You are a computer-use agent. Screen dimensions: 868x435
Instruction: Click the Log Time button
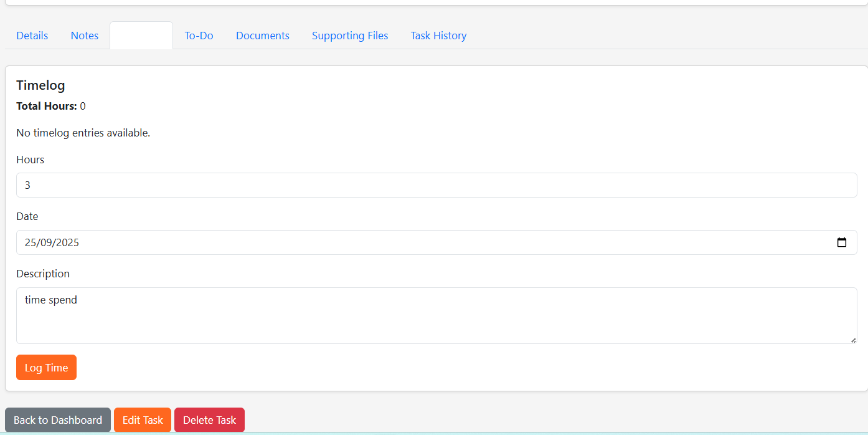click(x=46, y=367)
